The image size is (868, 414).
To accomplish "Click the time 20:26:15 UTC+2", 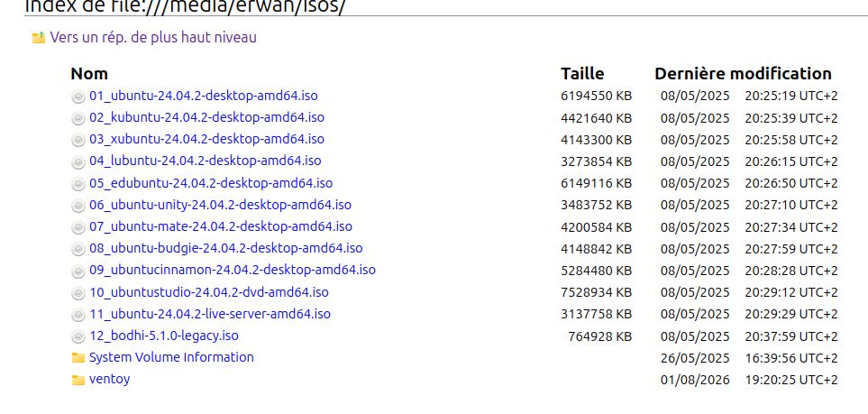I will (x=791, y=161).
